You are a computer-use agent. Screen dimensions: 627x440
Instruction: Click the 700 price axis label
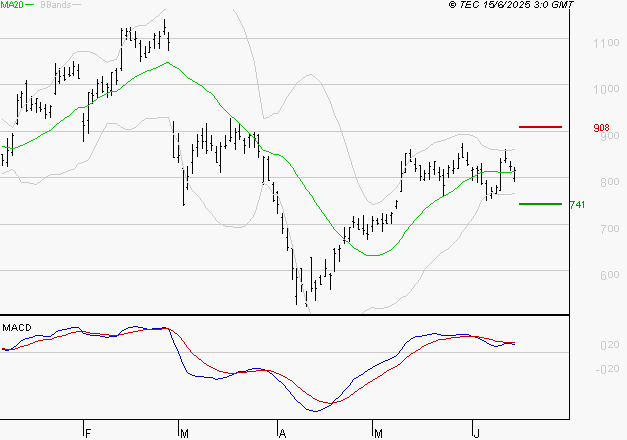(603, 230)
